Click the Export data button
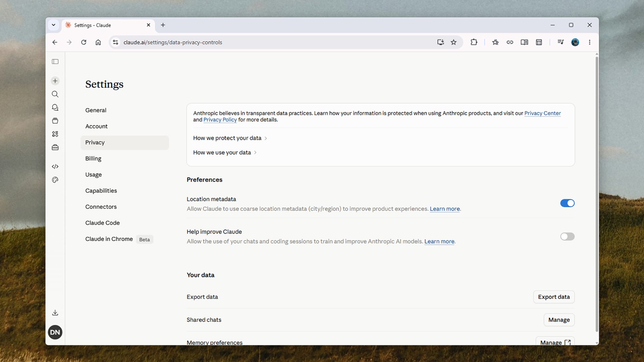The image size is (644, 362). 554,297
